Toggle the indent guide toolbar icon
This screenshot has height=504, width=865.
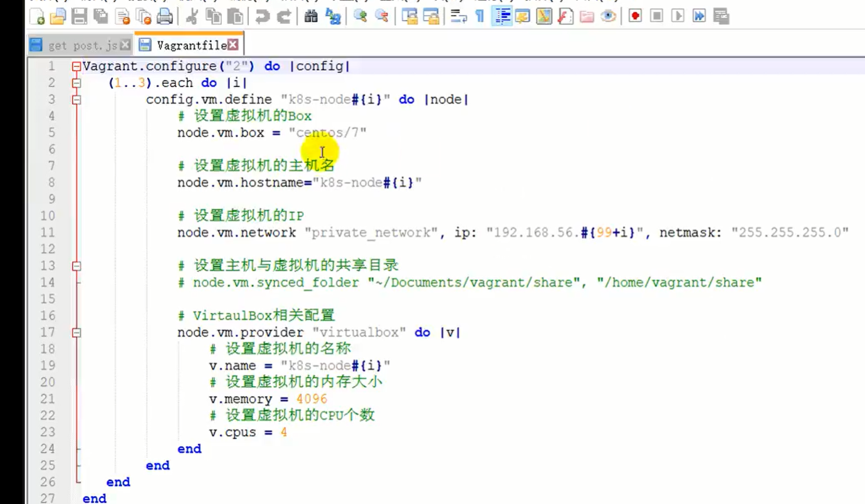(501, 16)
